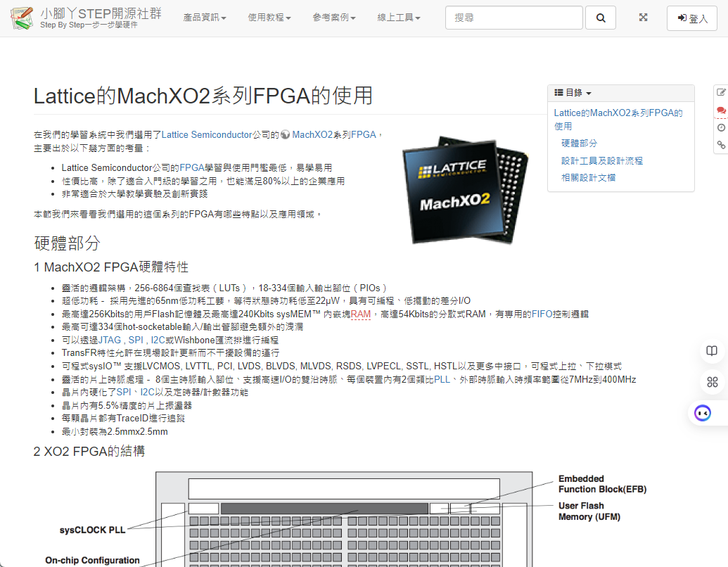Viewport: 728px width, 567px height.
Task: Click the page title Lattice的MachXO2系列FPGA的使用
Action: pos(203,96)
